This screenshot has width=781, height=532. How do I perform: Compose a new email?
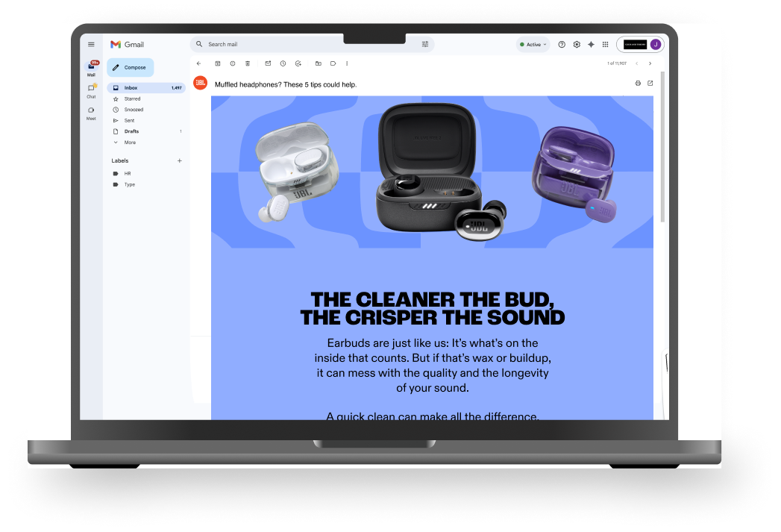[x=130, y=67]
